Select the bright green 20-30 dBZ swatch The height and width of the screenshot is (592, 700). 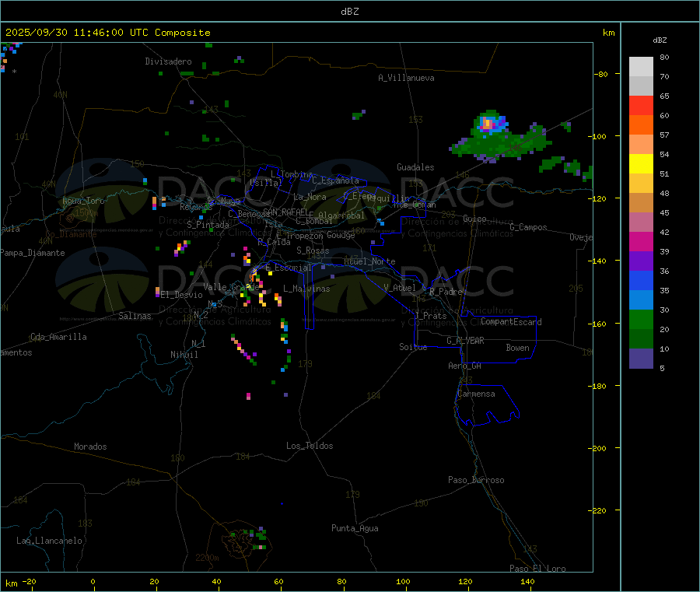coord(641,319)
